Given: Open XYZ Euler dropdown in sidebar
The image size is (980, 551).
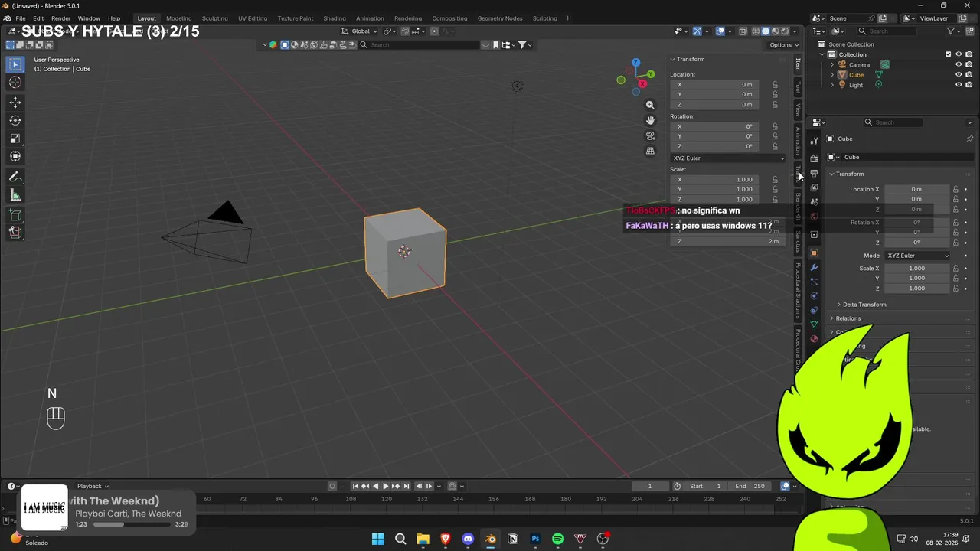Looking at the screenshot, I should [x=727, y=158].
